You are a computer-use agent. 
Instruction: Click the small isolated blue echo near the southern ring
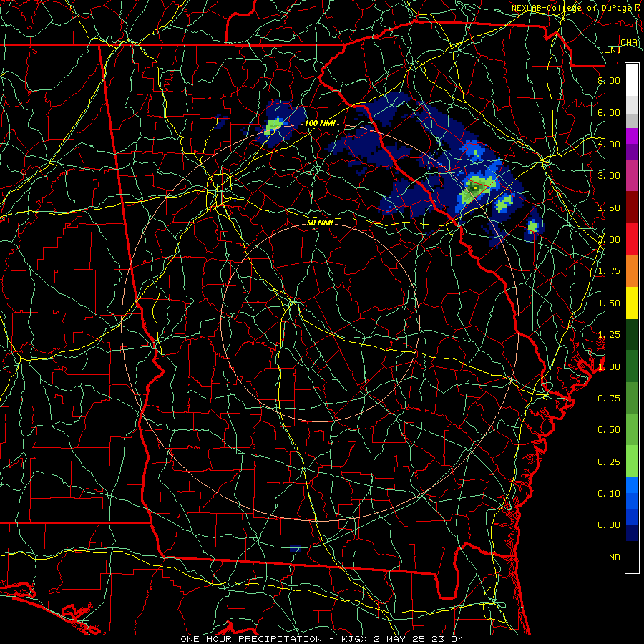(x=295, y=549)
